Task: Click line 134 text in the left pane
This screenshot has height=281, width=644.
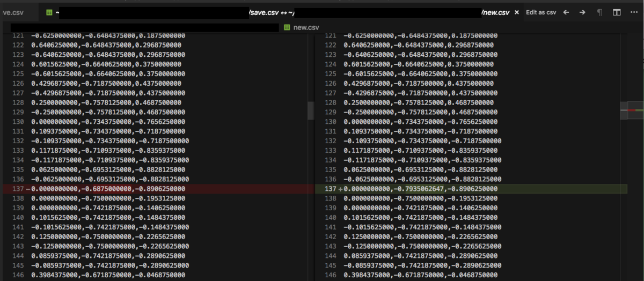Action: [x=110, y=160]
